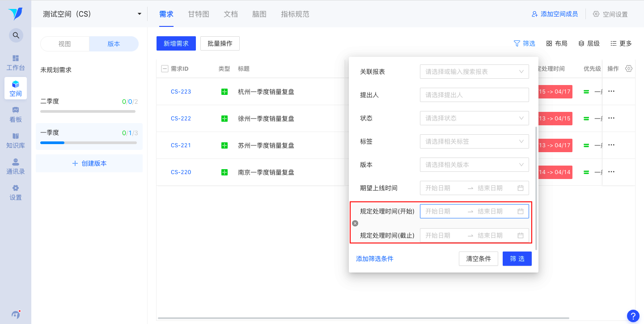Click the search magnifier icon in sidebar
Image resolution: width=644 pixels, height=324 pixels.
(16, 35)
